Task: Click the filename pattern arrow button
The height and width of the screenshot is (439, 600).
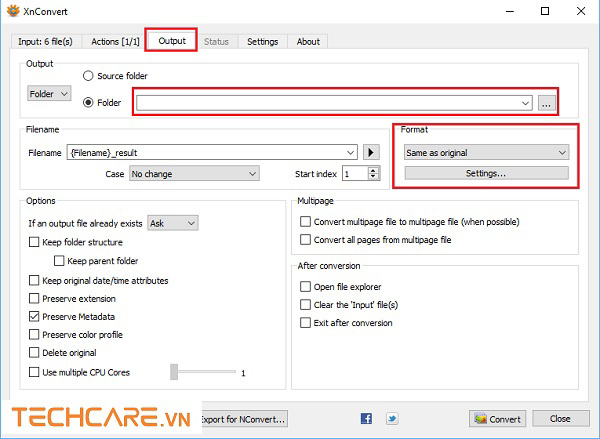Action: click(371, 152)
